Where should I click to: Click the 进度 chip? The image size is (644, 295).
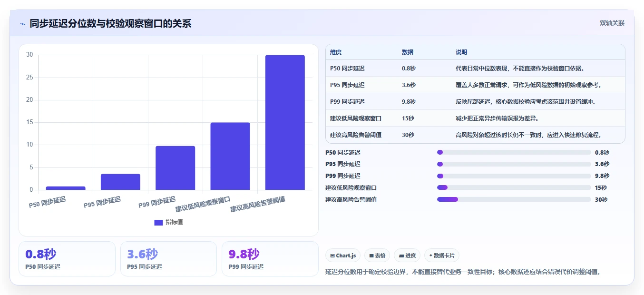pos(407,256)
